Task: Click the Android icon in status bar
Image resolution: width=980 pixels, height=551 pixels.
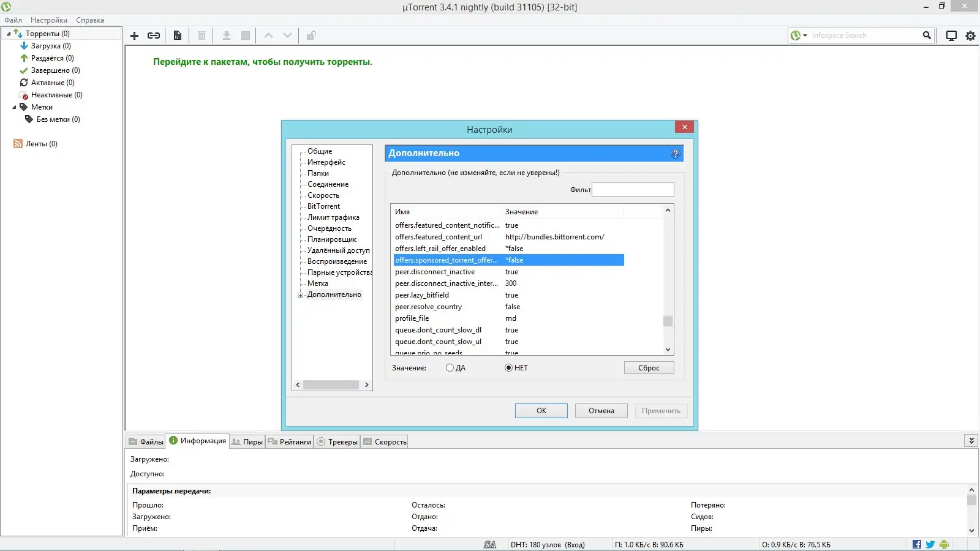Action: tap(944, 544)
